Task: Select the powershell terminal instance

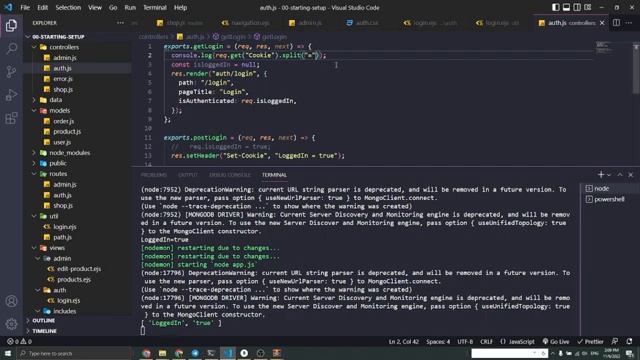Action: [609, 199]
